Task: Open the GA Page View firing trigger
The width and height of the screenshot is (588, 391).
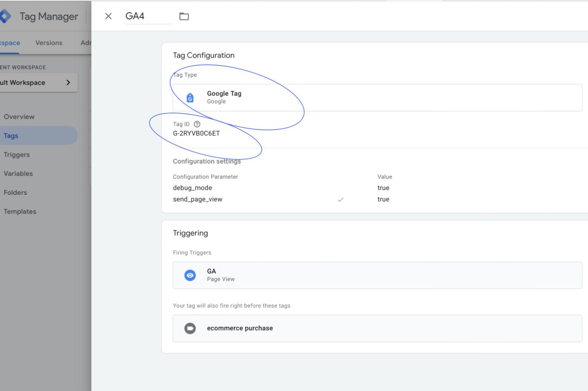Action: (x=377, y=275)
